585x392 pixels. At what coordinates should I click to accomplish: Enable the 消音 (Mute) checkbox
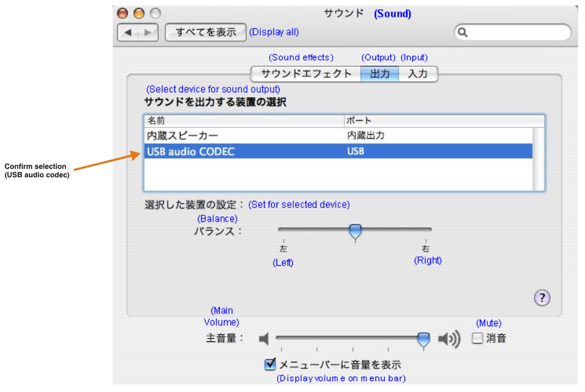tap(476, 338)
